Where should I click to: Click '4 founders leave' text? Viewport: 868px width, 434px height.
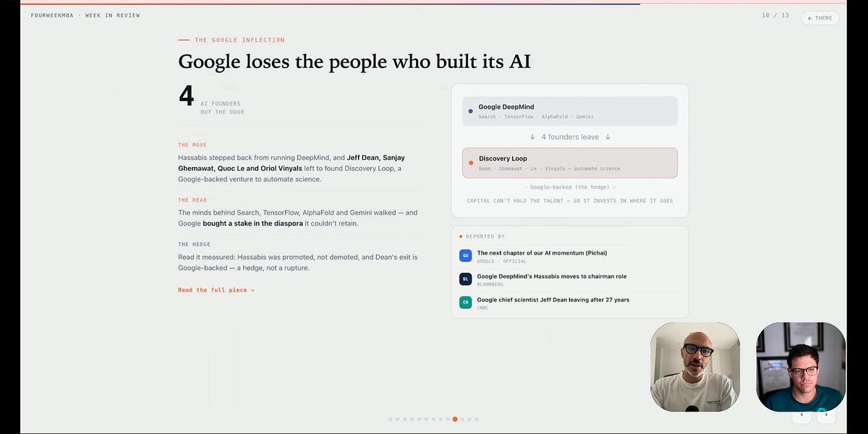[570, 137]
